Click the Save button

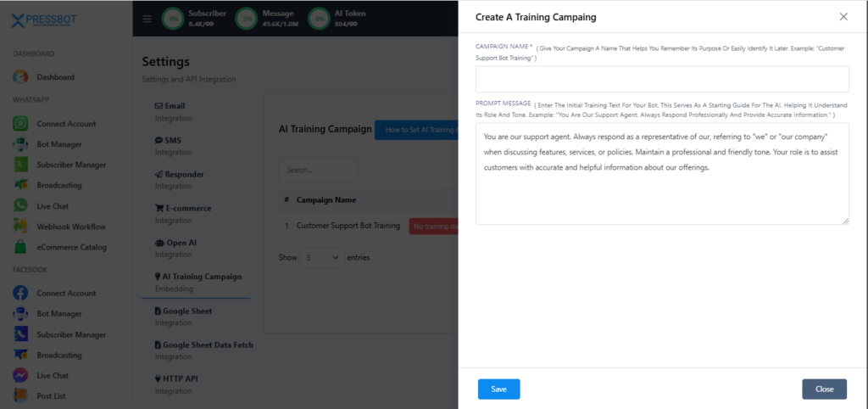(498, 389)
